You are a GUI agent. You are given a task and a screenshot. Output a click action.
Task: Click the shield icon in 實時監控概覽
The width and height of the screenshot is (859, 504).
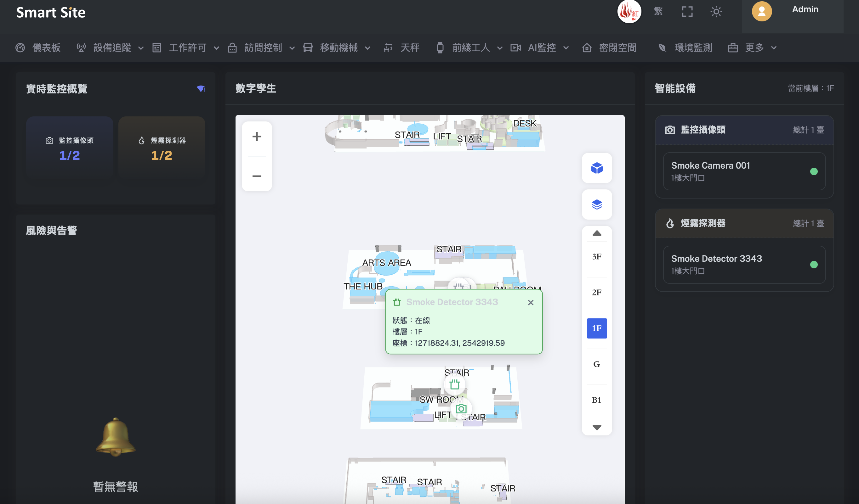pyautogui.click(x=201, y=89)
